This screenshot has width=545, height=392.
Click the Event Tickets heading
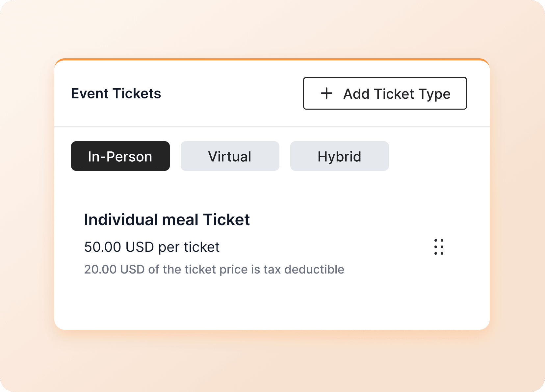click(x=116, y=93)
